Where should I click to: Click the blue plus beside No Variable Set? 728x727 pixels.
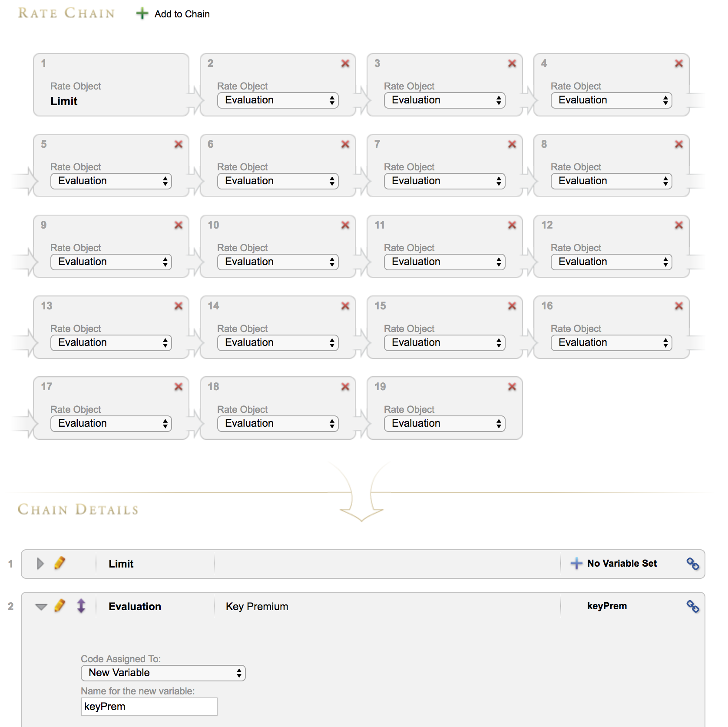[576, 564]
